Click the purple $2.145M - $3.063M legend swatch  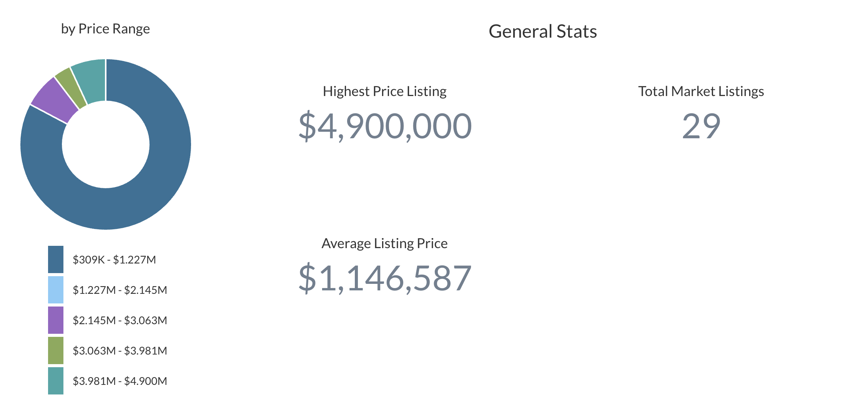coord(56,320)
